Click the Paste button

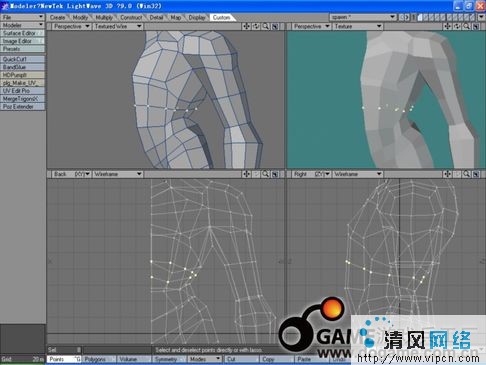point(311,359)
